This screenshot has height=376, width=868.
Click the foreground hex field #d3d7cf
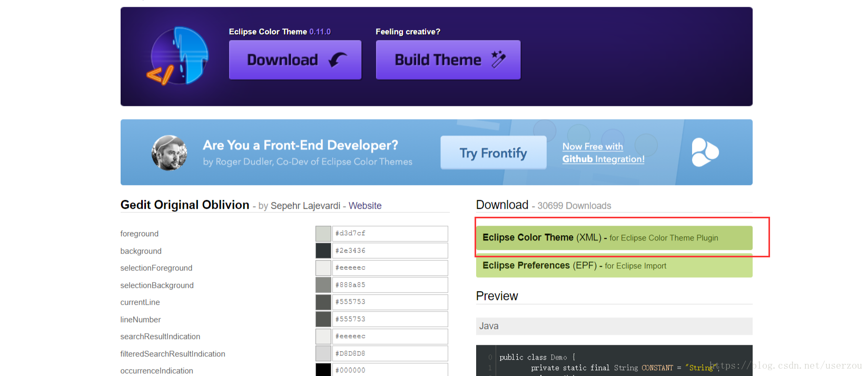point(390,234)
